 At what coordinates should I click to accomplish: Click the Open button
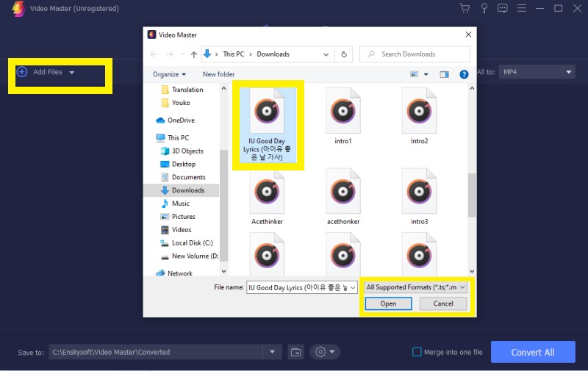[389, 303]
